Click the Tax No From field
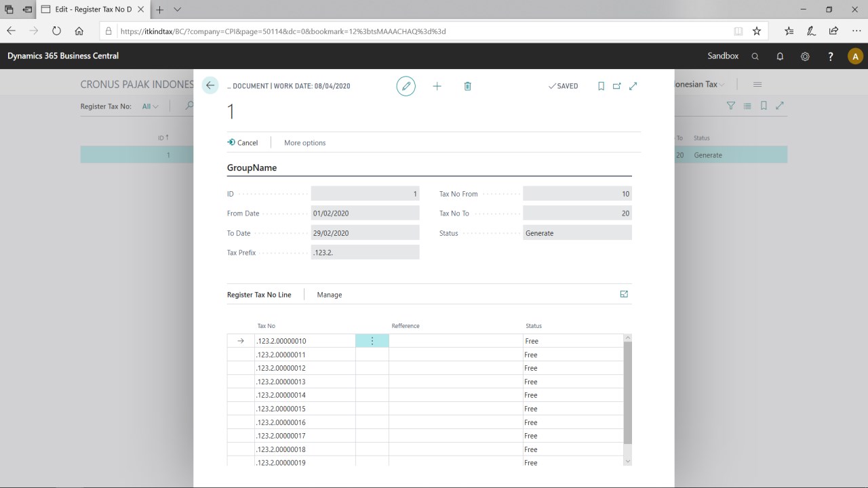The image size is (868, 488). point(577,194)
